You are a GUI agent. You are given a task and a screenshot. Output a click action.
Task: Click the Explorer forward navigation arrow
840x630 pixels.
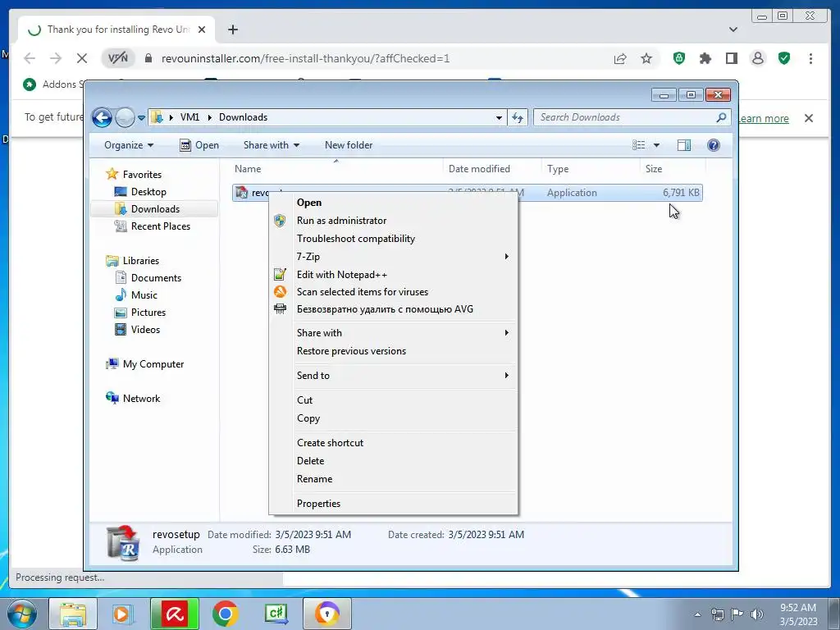click(x=125, y=117)
